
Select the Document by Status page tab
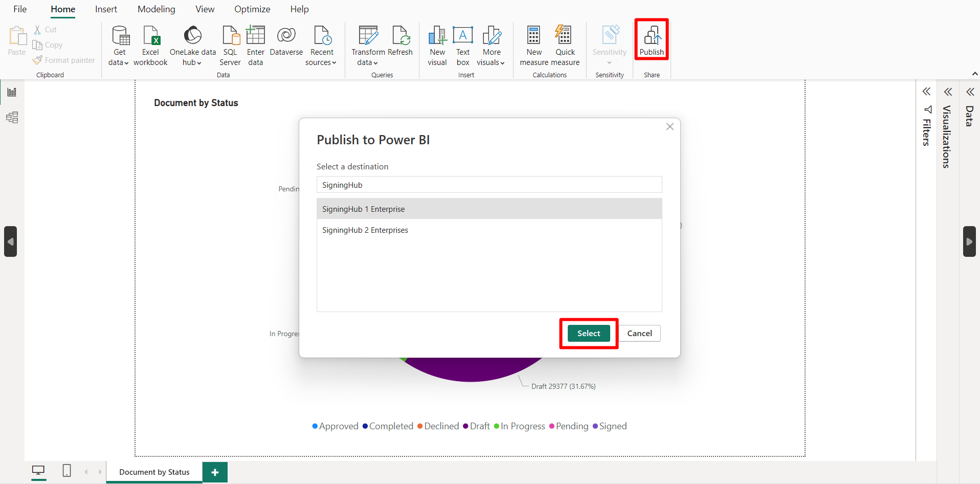pos(154,472)
